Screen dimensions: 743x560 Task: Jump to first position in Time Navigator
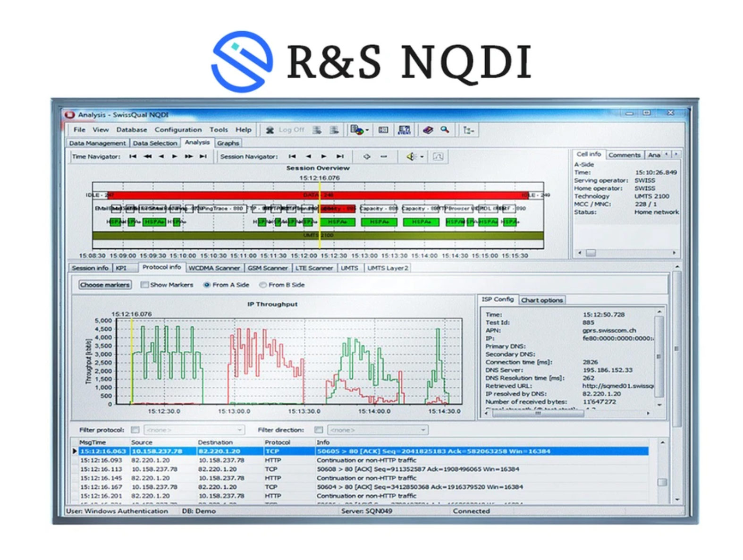tap(133, 156)
